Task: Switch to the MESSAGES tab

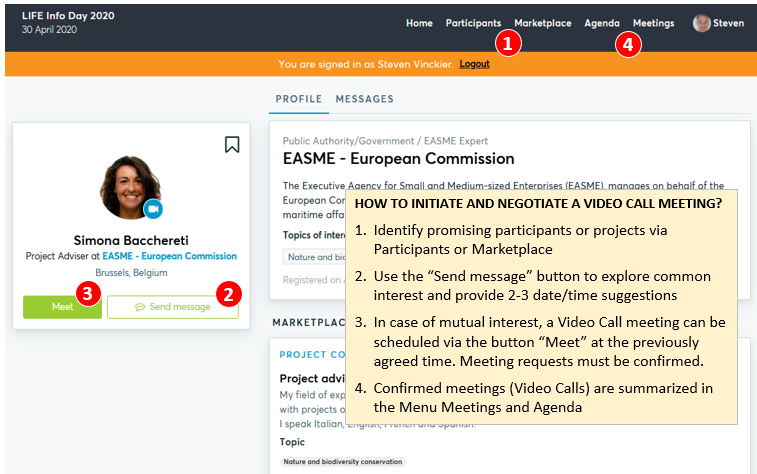Action: 364,99
